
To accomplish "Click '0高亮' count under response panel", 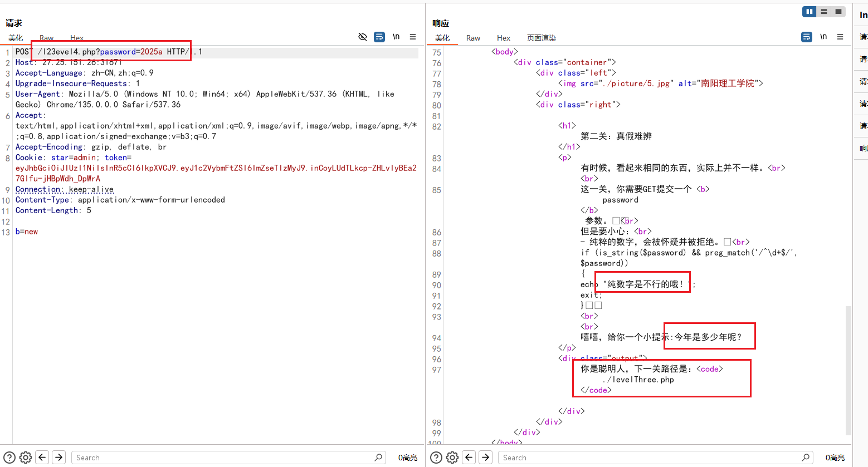I will tap(835, 458).
